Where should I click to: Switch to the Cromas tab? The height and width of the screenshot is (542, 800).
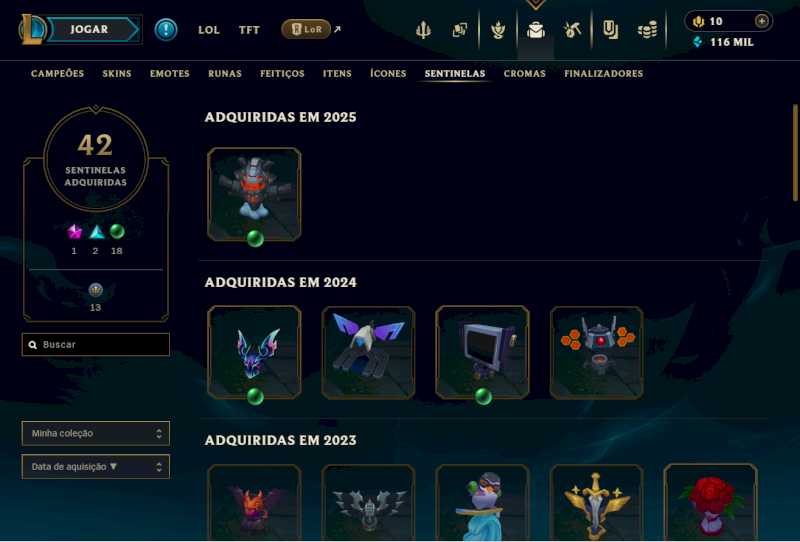pyautogui.click(x=524, y=73)
